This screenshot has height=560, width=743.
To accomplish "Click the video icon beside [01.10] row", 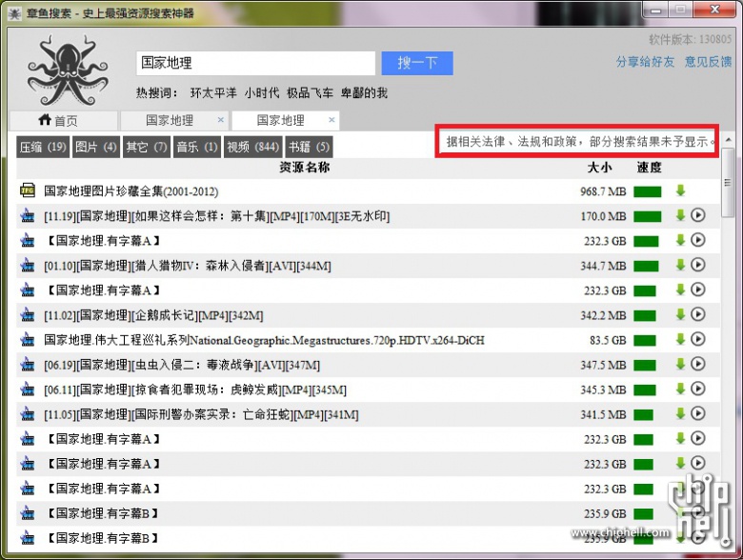I will (28, 266).
